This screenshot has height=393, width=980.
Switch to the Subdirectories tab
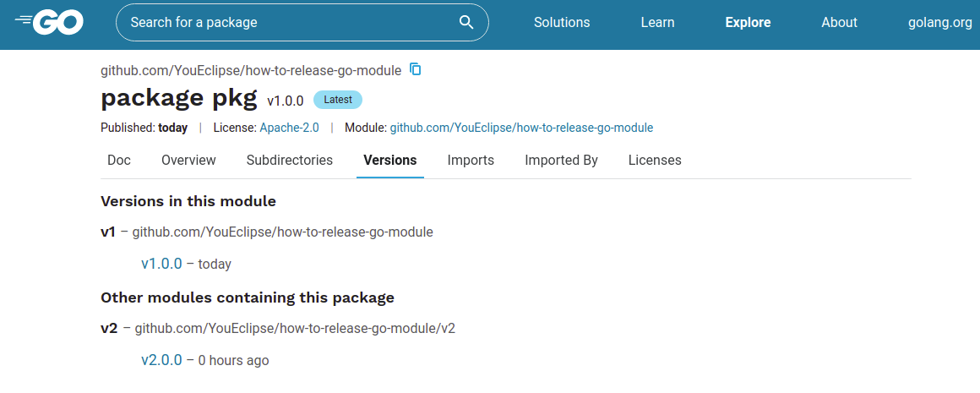tap(290, 160)
